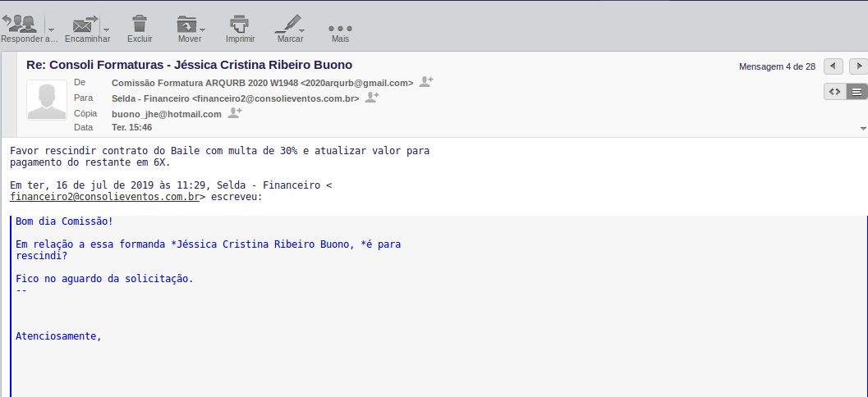Click the sender avatar placeholder
868x397 pixels.
(47, 100)
